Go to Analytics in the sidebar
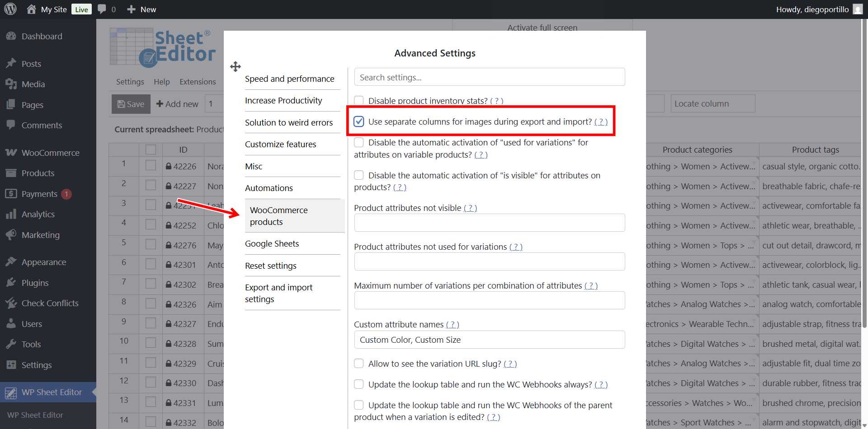868x429 pixels. tap(38, 214)
